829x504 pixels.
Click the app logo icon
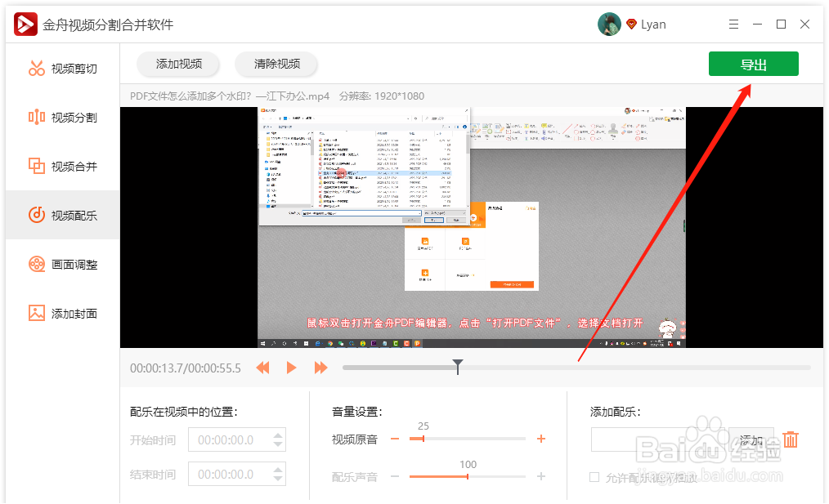25,25
